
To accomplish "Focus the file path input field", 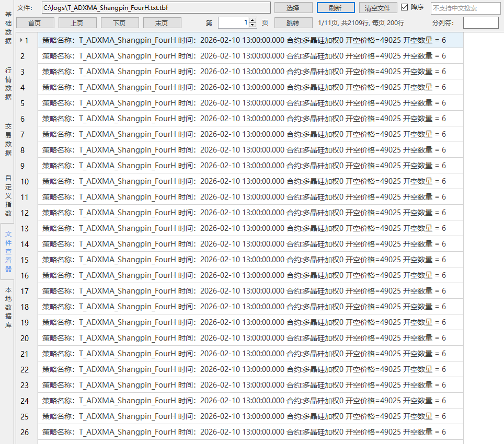I will pyautogui.click(x=156, y=8).
